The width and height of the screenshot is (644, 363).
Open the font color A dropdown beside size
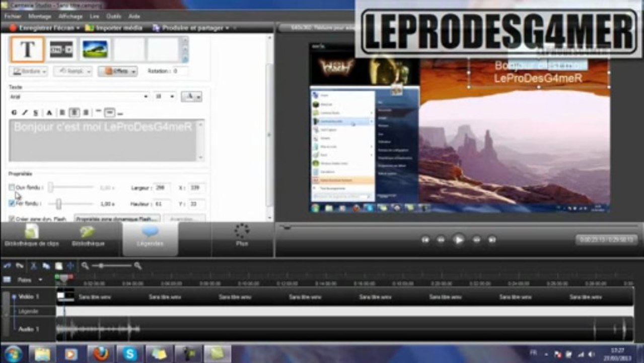(x=192, y=96)
